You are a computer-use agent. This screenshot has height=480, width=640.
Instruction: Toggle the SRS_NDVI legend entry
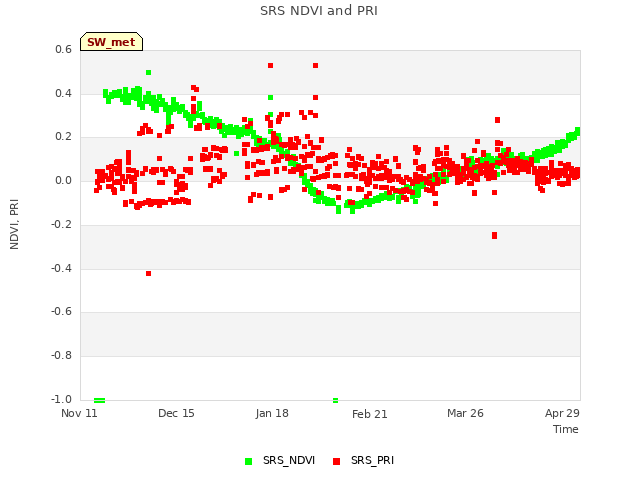point(280,461)
